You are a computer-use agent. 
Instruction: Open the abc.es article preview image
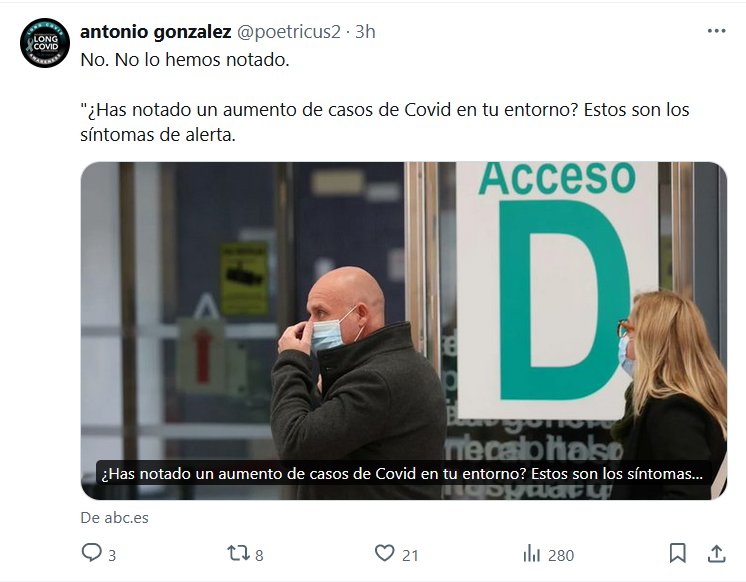(403, 331)
